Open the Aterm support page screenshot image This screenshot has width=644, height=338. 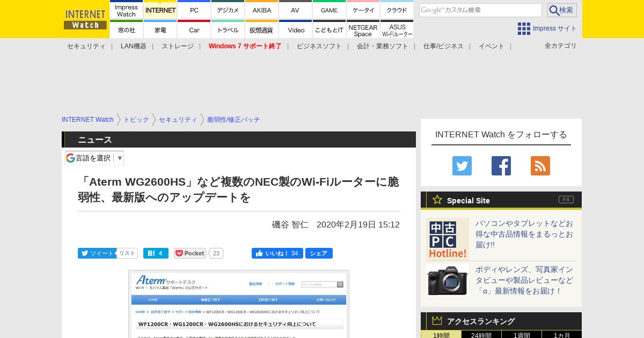coord(239,304)
